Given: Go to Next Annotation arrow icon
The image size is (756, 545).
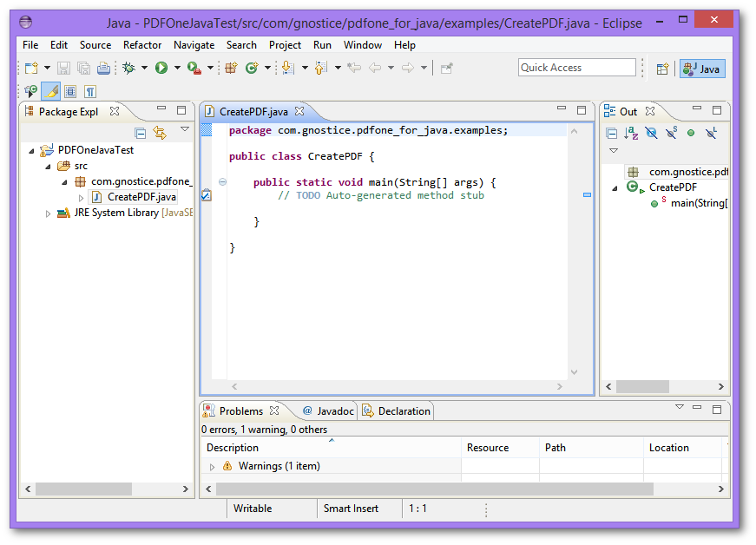Looking at the screenshot, I should click(288, 68).
